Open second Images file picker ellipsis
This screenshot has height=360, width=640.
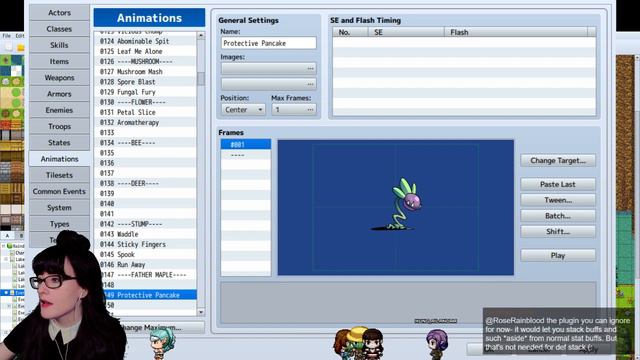[x=311, y=84]
